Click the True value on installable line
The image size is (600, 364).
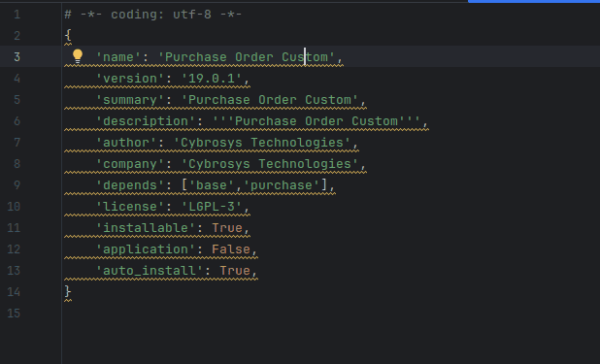click(x=227, y=228)
